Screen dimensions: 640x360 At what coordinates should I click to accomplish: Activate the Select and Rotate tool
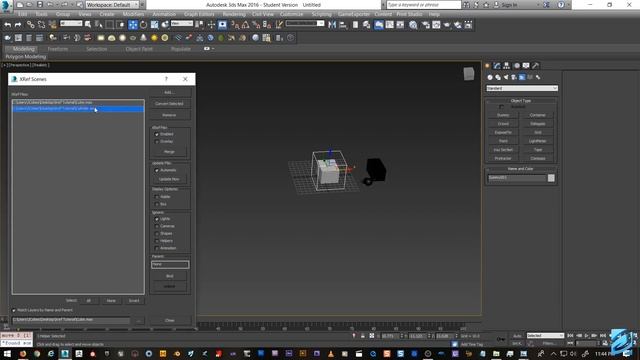143,25
